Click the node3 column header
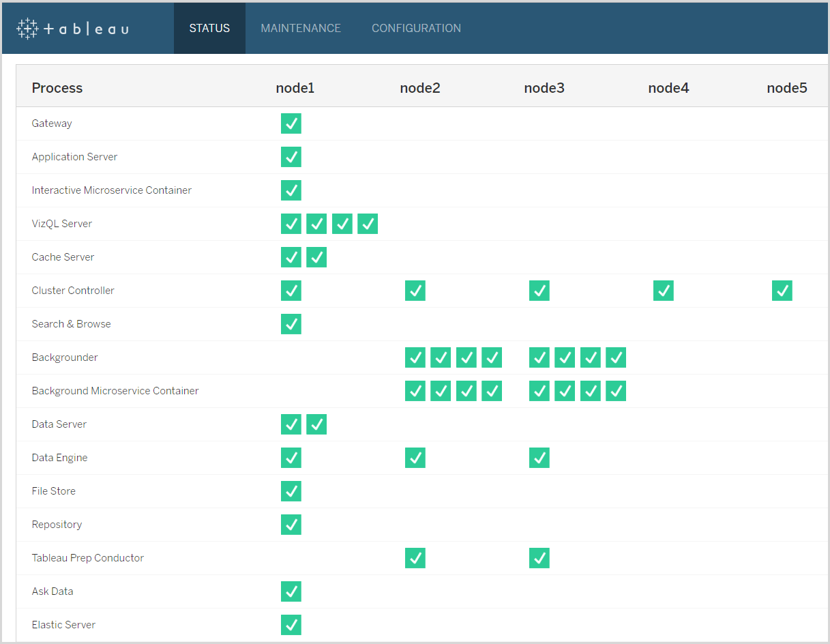830x644 pixels. click(544, 88)
